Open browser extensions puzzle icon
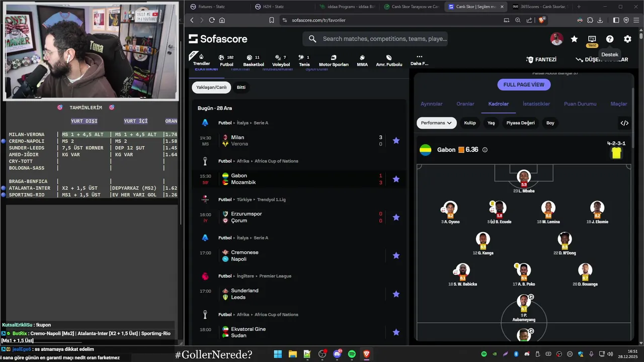Viewport: 644px width, 362px height. click(x=590, y=20)
